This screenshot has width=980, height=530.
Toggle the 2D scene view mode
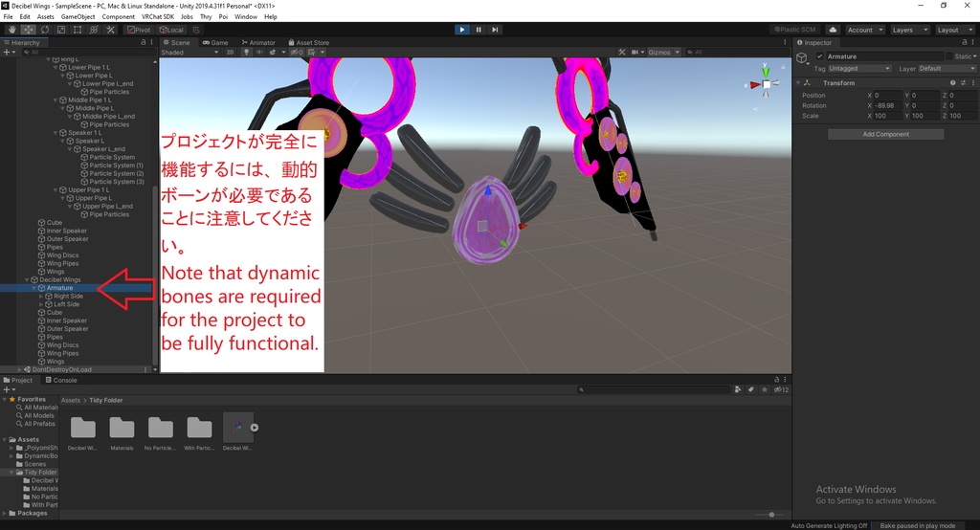[230, 53]
